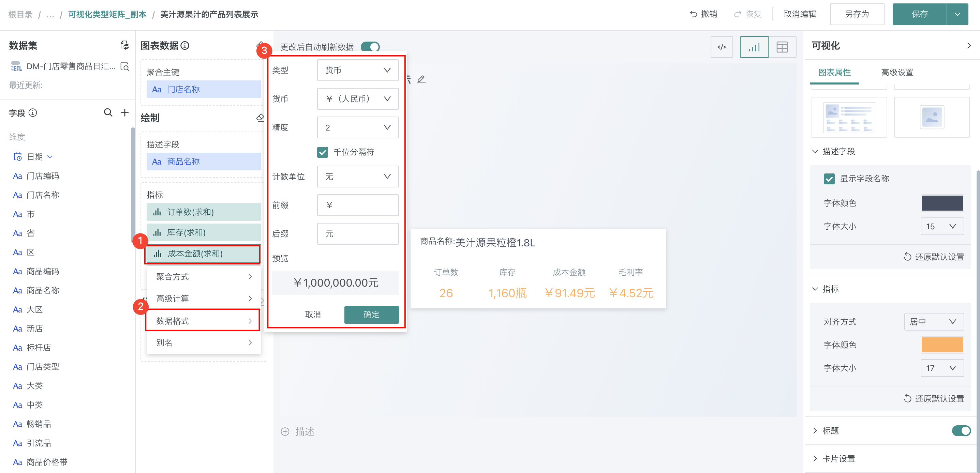This screenshot has height=473, width=980.
Task: Open the precision dropdown
Action: coord(358,127)
